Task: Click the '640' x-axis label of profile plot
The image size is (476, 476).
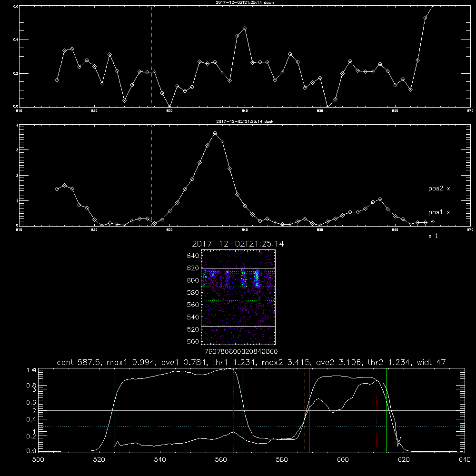Action: click(x=465, y=460)
